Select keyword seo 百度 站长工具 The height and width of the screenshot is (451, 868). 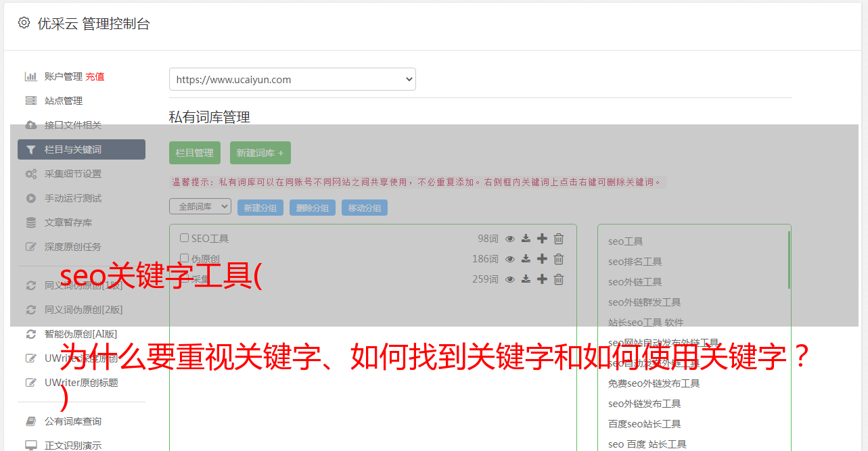[x=647, y=444]
